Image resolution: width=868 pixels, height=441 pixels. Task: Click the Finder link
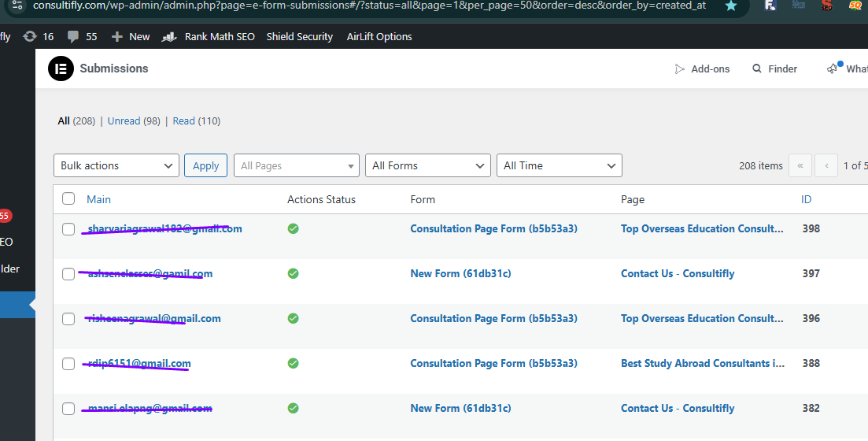coord(783,69)
